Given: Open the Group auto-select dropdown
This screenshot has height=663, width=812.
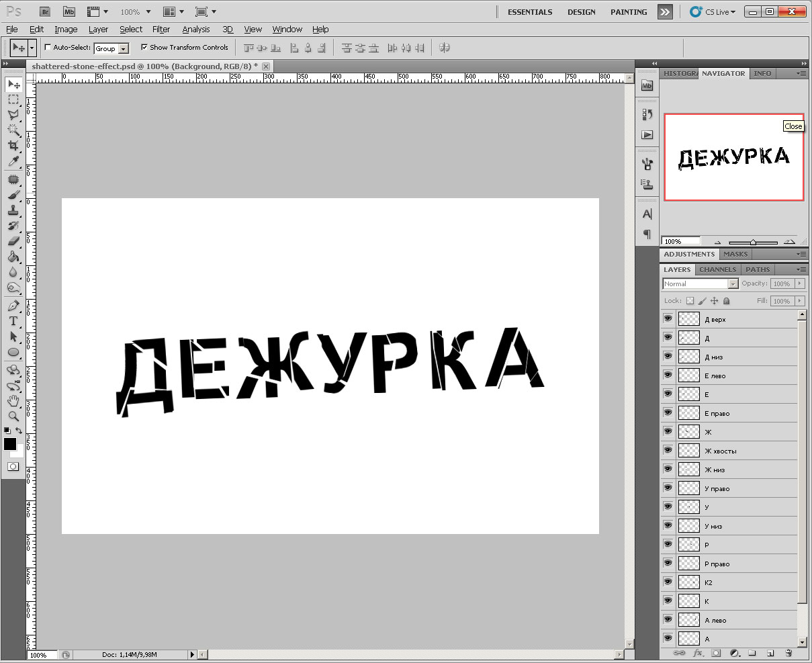Looking at the screenshot, I should click(x=124, y=48).
